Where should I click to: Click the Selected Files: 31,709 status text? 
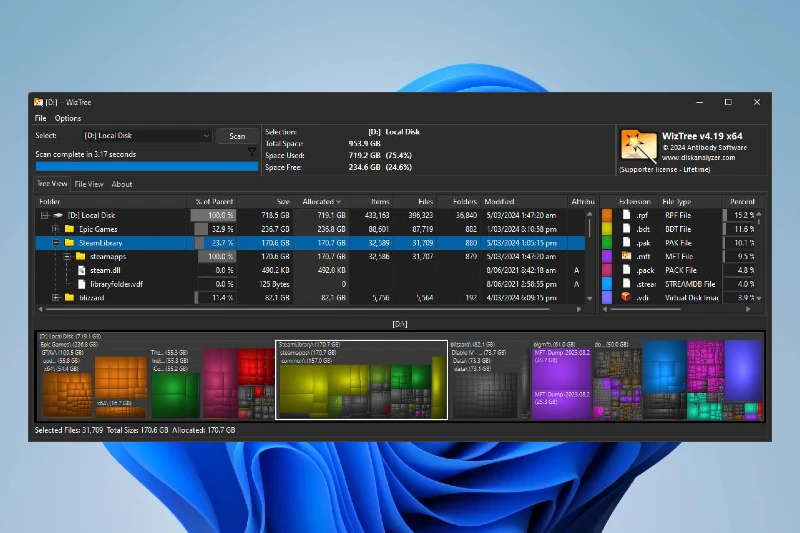pyautogui.click(x=69, y=430)
